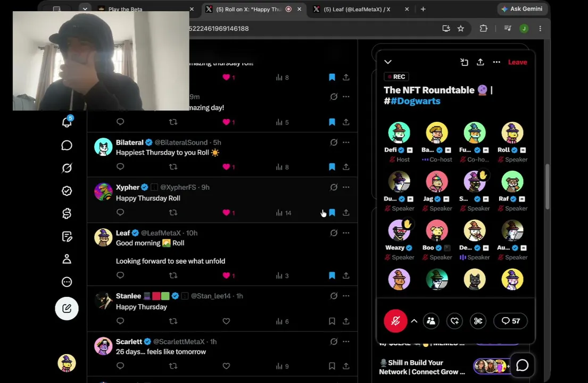Toggle the Space microphone button
The width and height of the screenshot is (588, 383).
coord(395,321)
